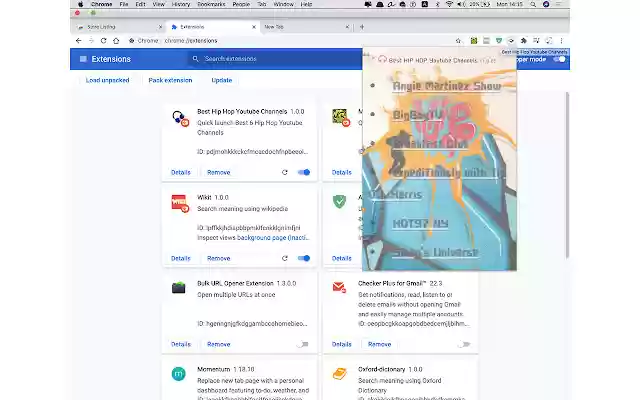This screenshot has width=640, height=400.
Task: Click the Checker Plus for Gmail envelope icon
Action: [339, 287]
